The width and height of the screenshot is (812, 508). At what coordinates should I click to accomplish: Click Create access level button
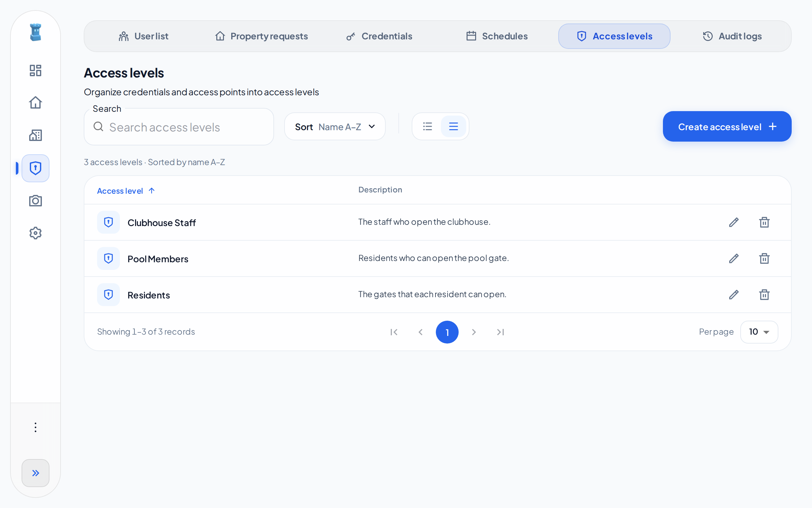pos(727,126)
